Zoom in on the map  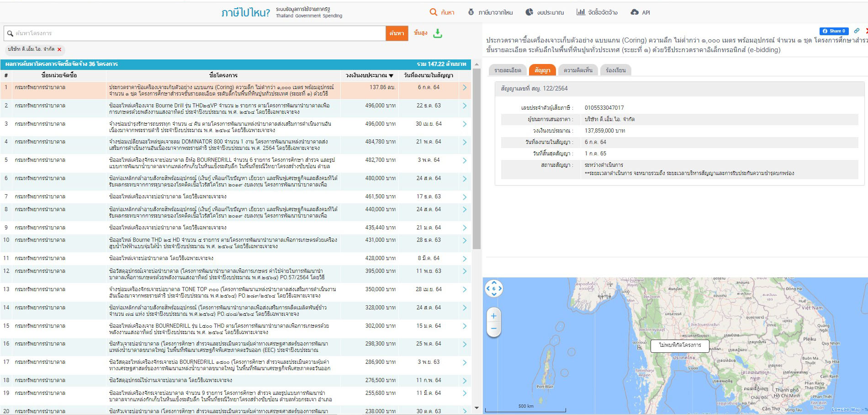coord(493,316)
